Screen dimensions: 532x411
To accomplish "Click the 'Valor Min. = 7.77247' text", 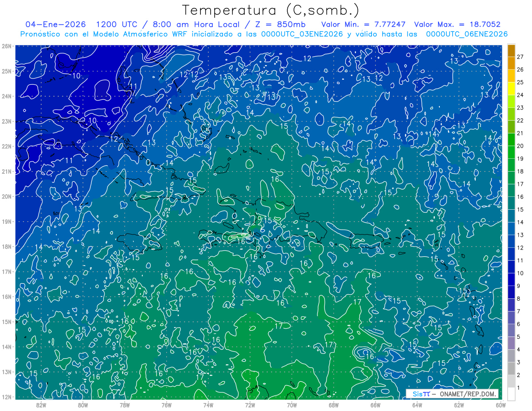I will [363, 24].
